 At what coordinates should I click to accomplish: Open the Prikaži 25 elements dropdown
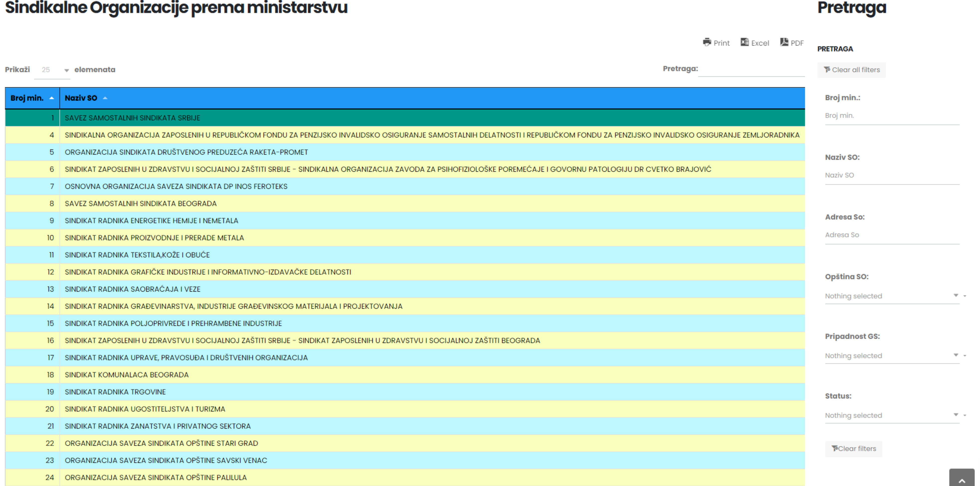[52, 70]
